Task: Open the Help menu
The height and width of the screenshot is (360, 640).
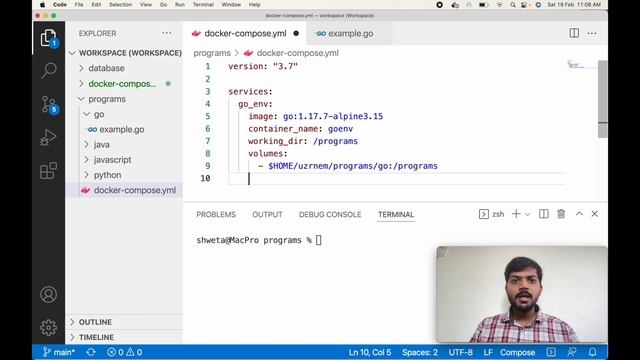Action: coord(254,5)
